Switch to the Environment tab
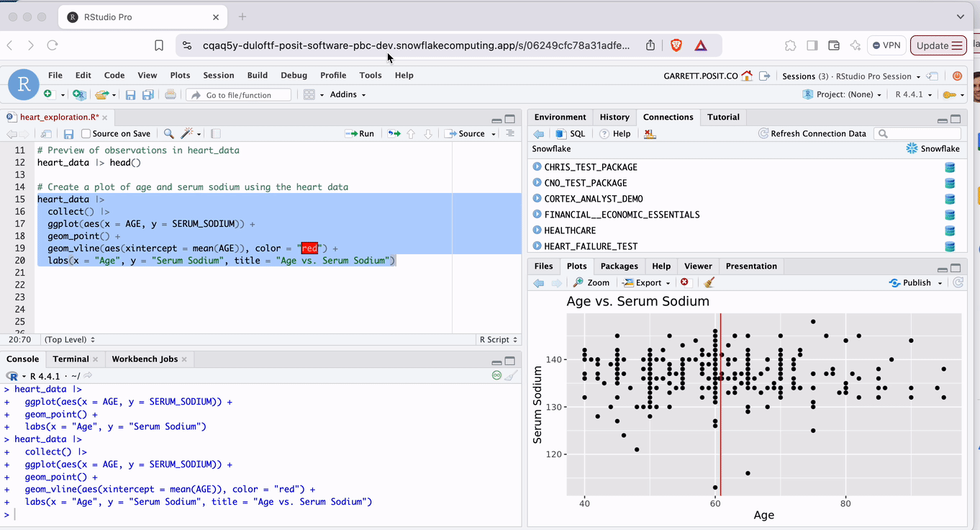The width and height of the screenshot is (980, 530). (560, 117)
